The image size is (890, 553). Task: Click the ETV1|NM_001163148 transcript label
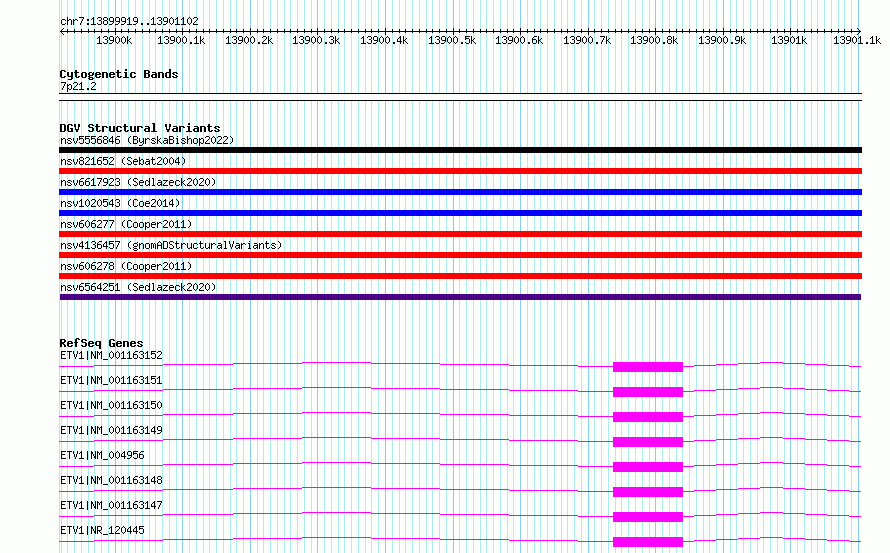click(x=111, y=480)
